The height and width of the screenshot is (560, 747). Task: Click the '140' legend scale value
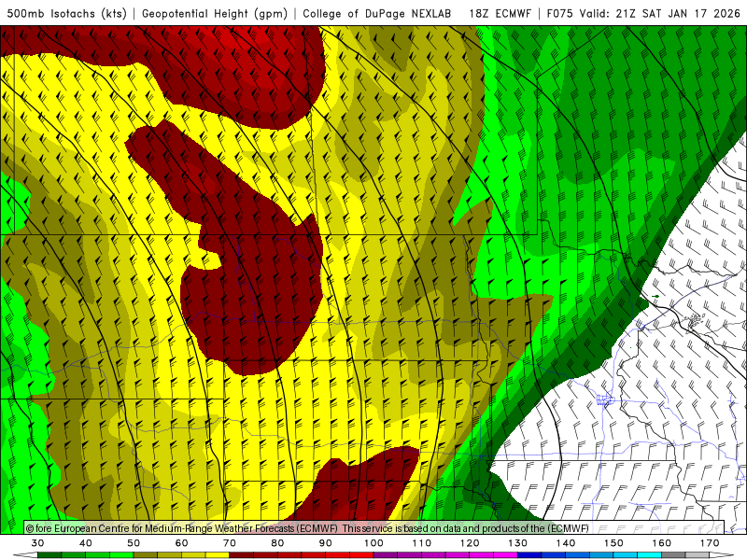click(x=566, y=543)
